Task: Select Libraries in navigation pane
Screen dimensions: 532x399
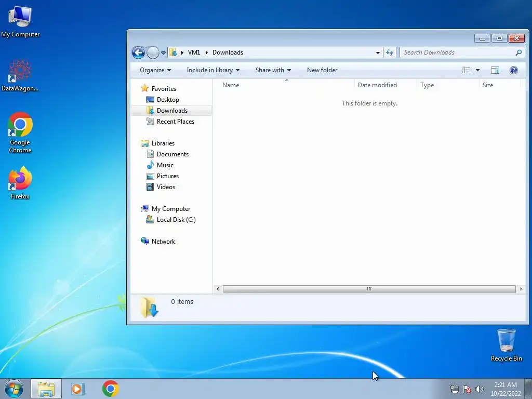Action: click(163, 143)
